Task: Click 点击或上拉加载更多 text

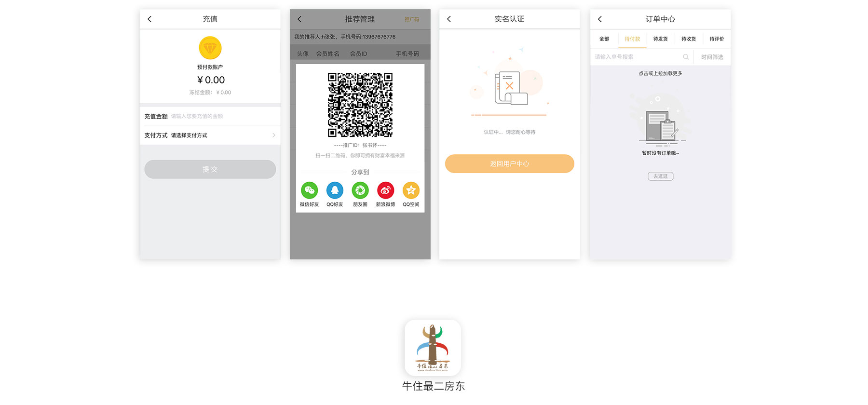Action: click(661, 74)
